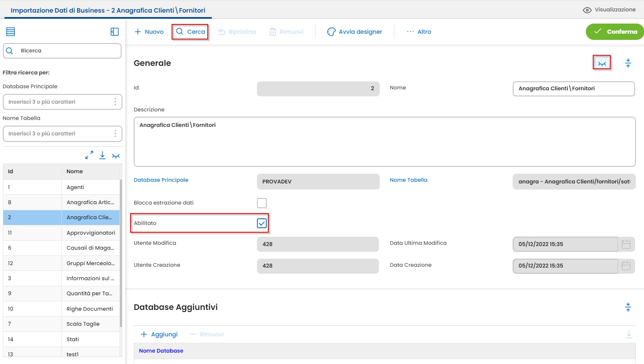Screen dimensions: 644x364
Task: Click the Nuovo toolbar button
Action: pos(149,32)
